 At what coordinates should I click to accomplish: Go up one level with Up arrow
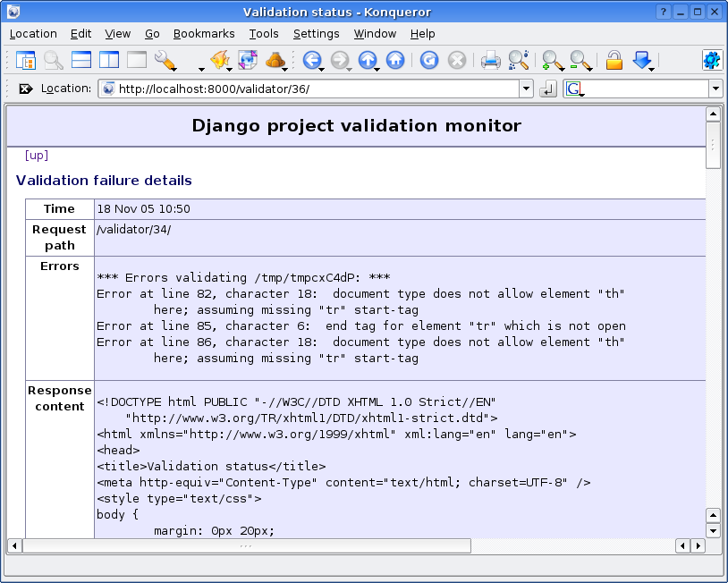[368, 60]
